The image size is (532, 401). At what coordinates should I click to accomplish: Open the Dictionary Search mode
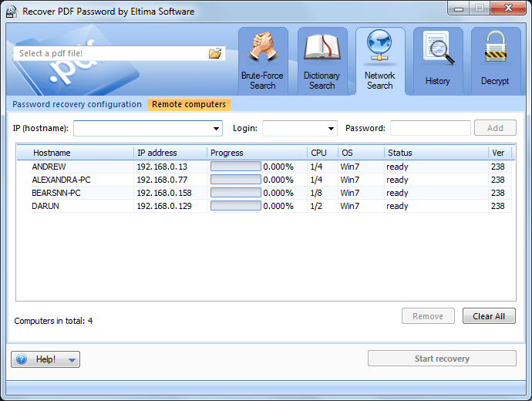pyautogui.click(x=322, y=61)
